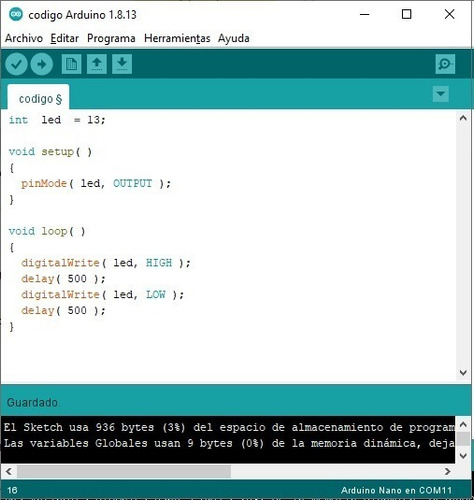This screenshot has width=474, height=500.
Task: Open the Ayuda menu
Action: 234,38
